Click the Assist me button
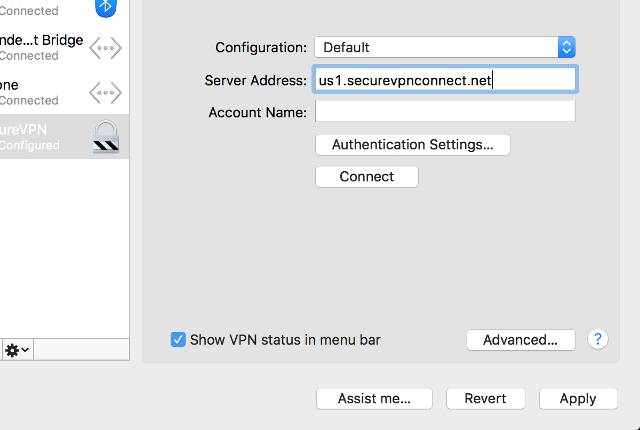Screen dimensions: 640x430 [374, 398]
